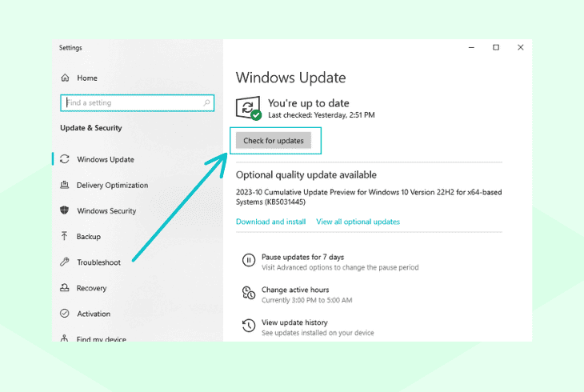The height and width of the screenshot is (392, 584).
Task: Open Windows Security page
Action: click(106, 211)
